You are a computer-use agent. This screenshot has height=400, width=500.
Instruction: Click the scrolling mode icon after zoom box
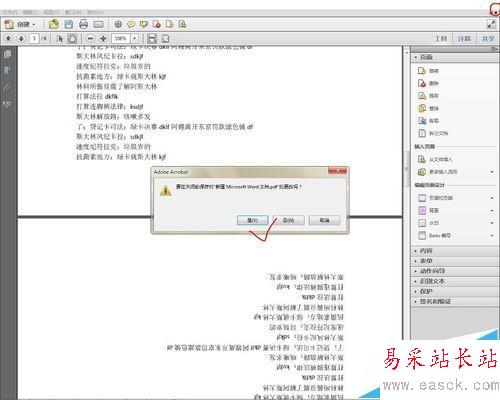point(152,39)
